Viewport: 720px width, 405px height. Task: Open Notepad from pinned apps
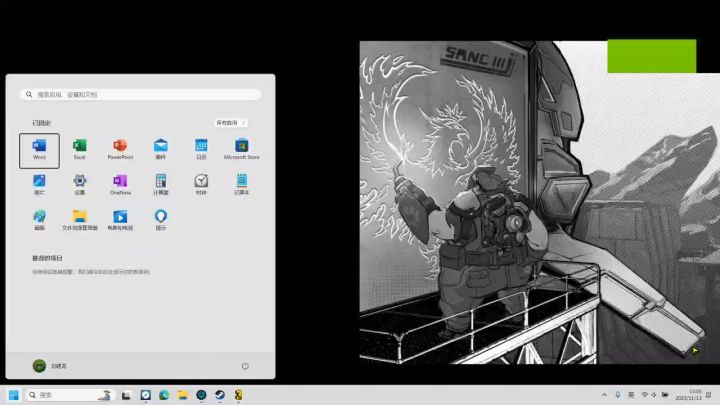coord(242,186)
